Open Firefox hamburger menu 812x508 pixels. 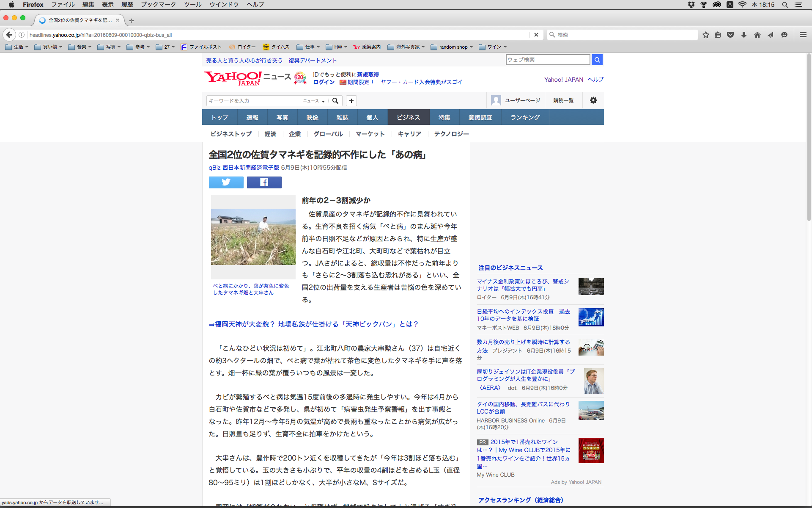(803, 35)
